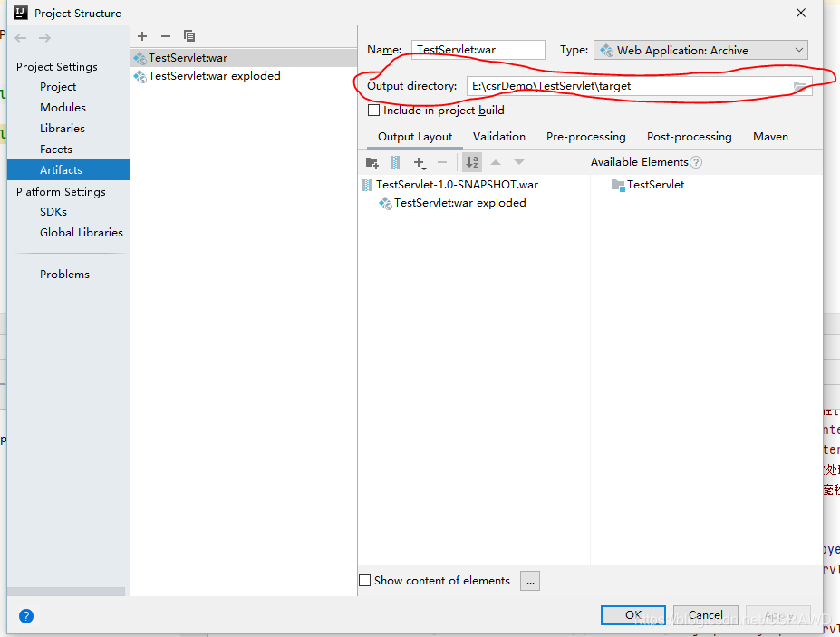Enable Include in project build checkbox
Image resolution: width=840 pixels, height=637 pixels.
(x=374, y=111)
